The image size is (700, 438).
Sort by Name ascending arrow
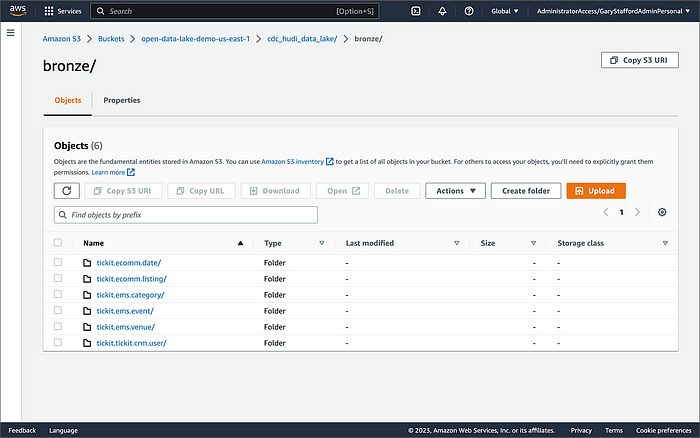240,243
